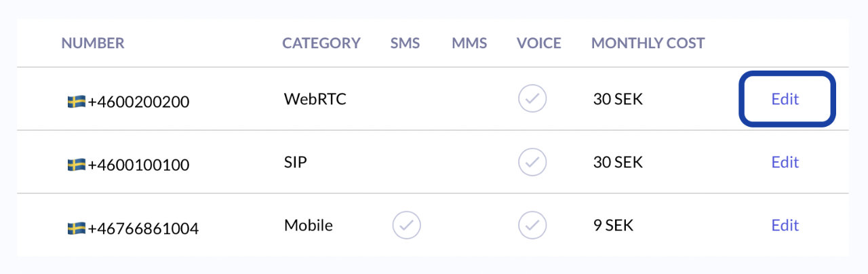This screenshot has width=868, height=274.
Task: Click the MMS column header
Action: click(469, 43)
